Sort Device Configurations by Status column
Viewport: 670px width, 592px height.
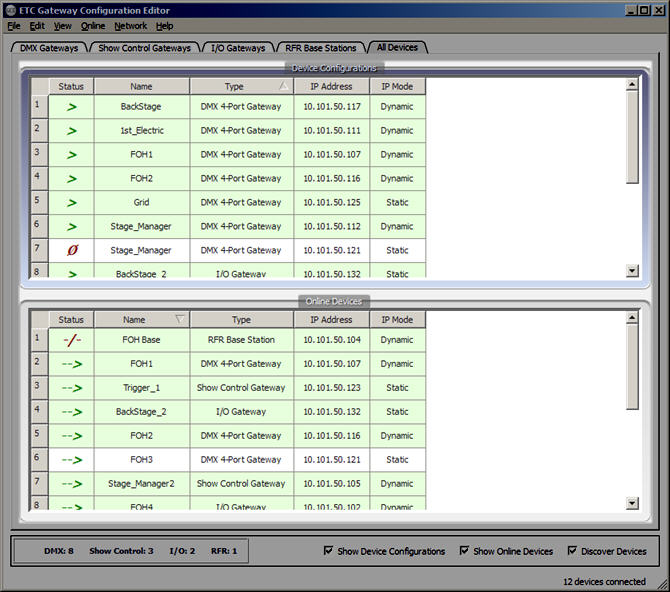coord(71,86)
